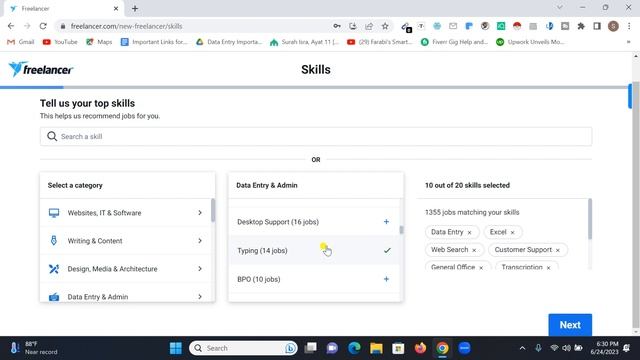Click the address bar URL
Image resolution: width=640 pixels, height=360 pixels.
(127, 26)
